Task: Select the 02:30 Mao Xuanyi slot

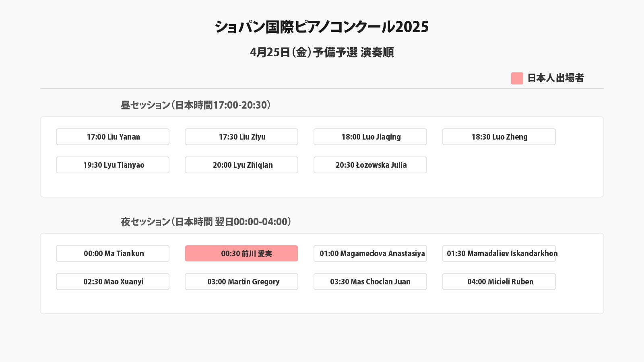Action: (113, 282)
